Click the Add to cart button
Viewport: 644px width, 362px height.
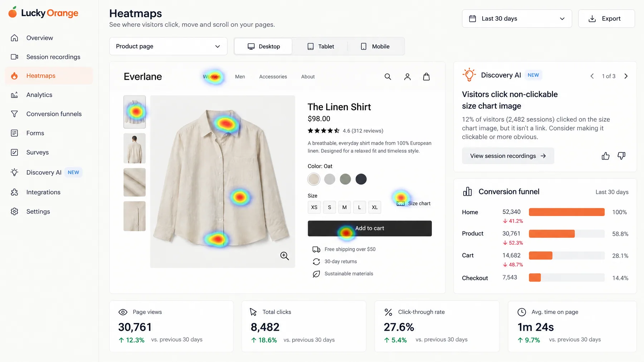coord(370,229)
